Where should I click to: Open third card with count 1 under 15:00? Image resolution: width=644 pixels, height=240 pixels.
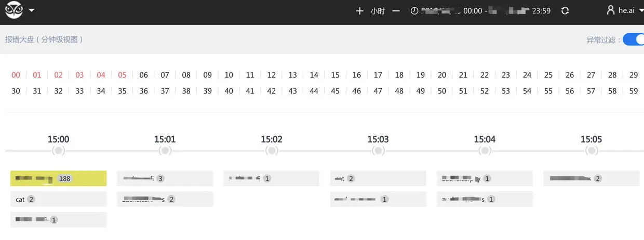[59, 220]
